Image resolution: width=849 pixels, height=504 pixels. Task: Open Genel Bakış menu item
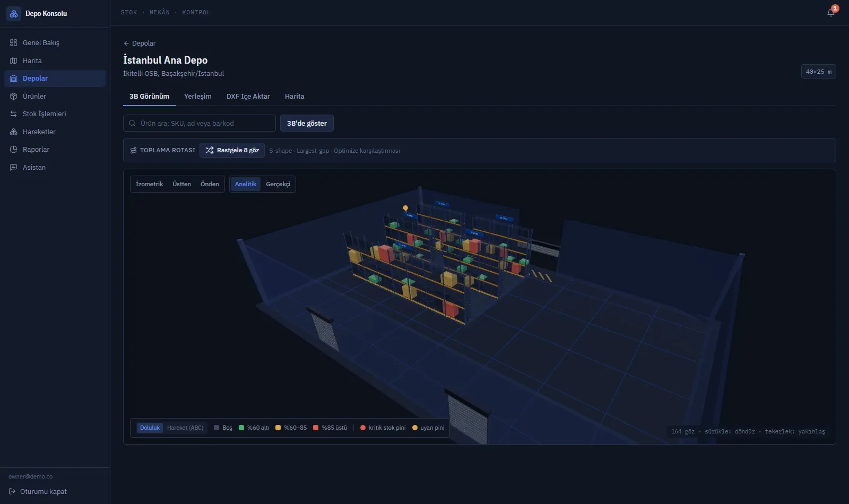55,42
